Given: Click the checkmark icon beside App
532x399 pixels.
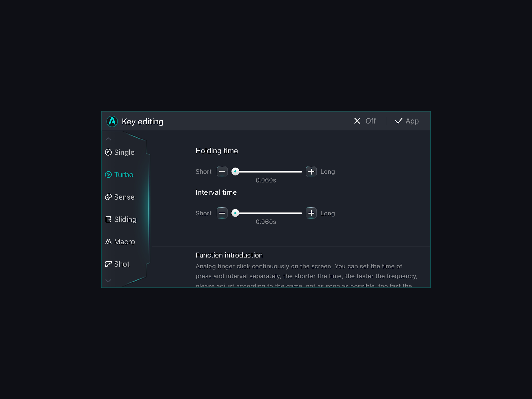Looking at the screenshot, I should (x=399, y=121).
